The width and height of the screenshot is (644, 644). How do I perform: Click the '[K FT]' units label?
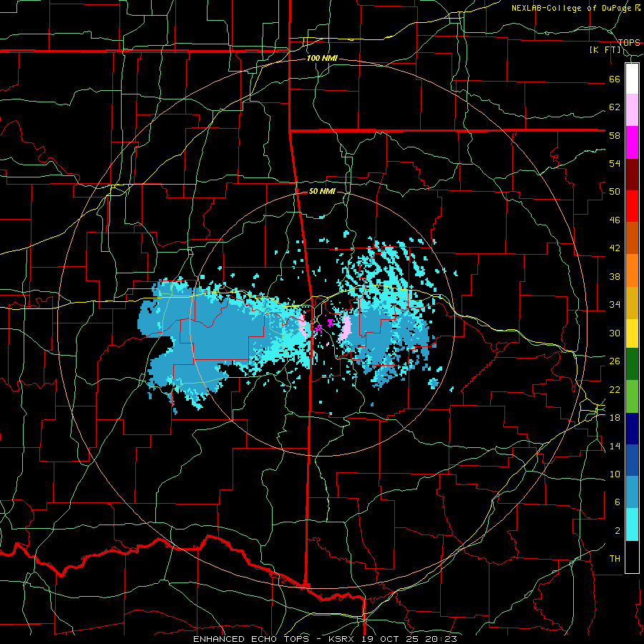point(605,50)
